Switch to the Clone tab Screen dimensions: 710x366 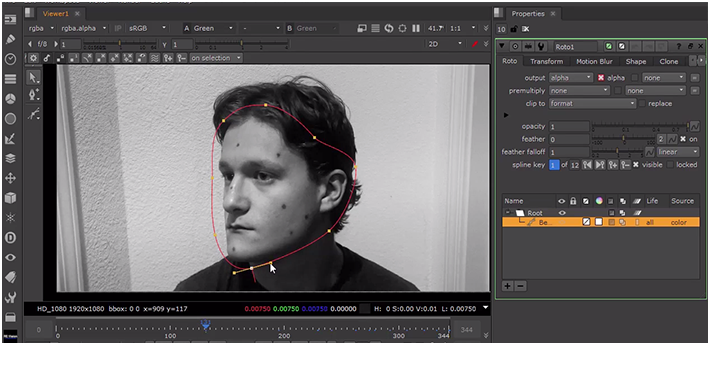click(x=669, y=62)
